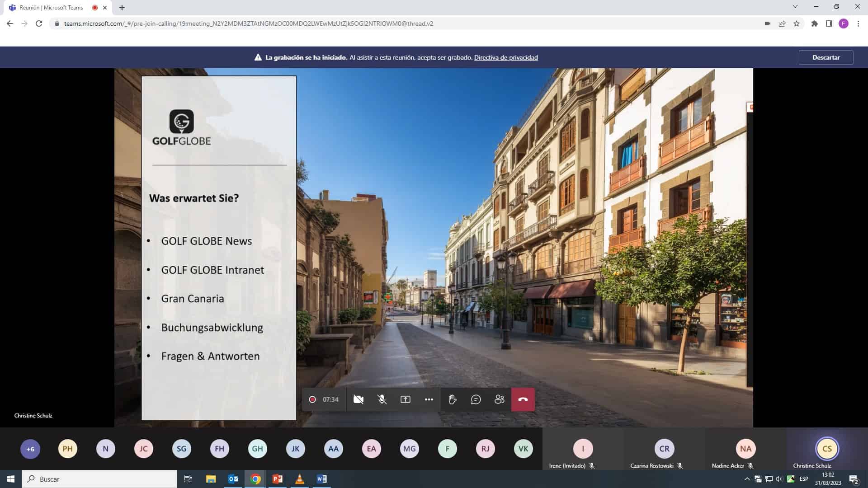Viewport: 868px width, 488px height.
Task: Click the warning triangle icon in banner
Action: click(258, 57)
